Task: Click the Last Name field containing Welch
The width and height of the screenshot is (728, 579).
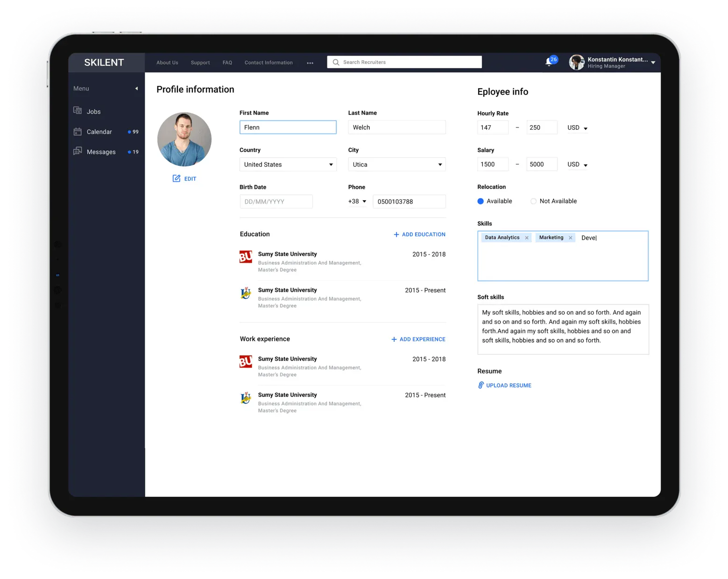Action: pyautogui.click(x=397, y=127)
